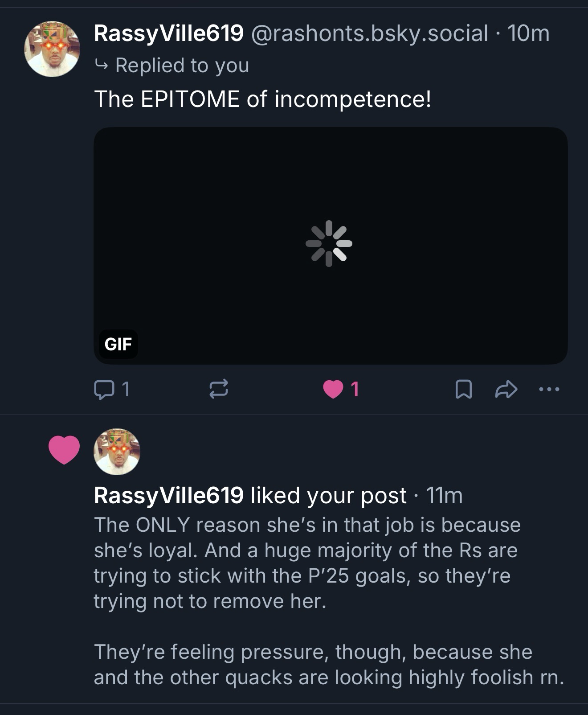Unlike the post via pink heart button
The image size is (588, 715).
[x=333, y=389]
